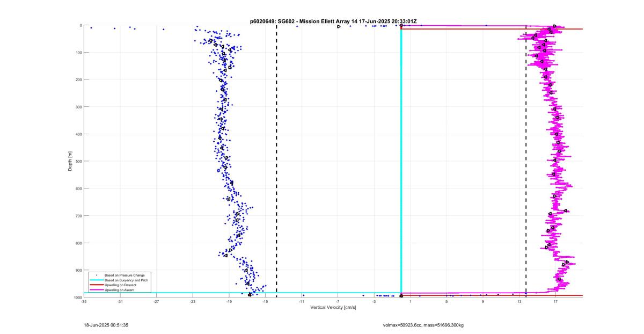
Task: Click x-axis tick label '-23'
Action: 193,301
